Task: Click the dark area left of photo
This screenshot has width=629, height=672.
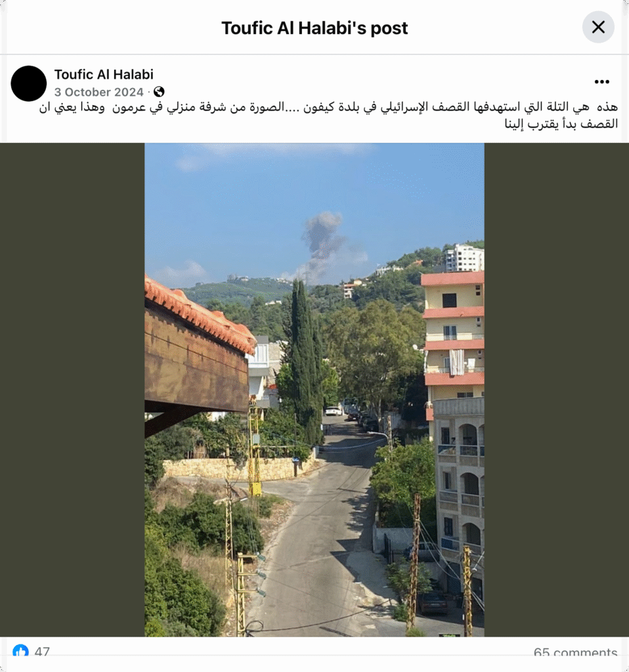Action: point(72,390)
